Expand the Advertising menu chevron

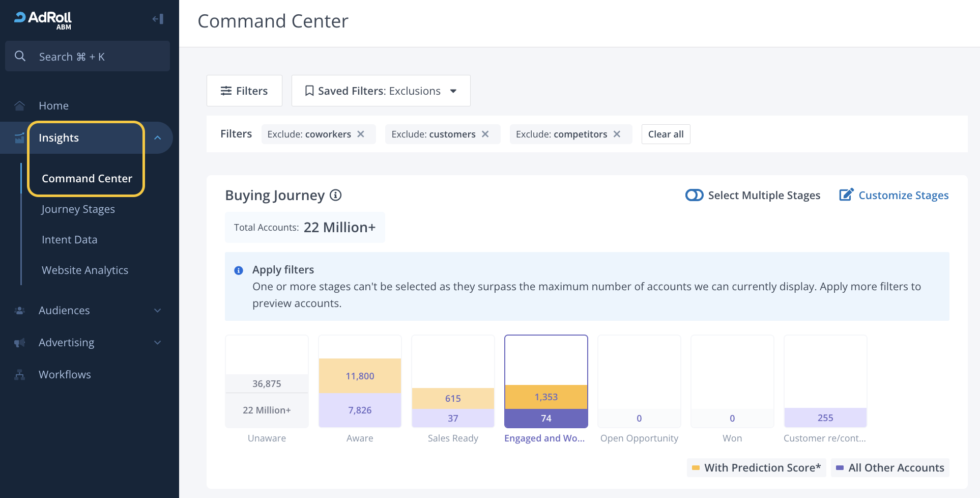157,343
